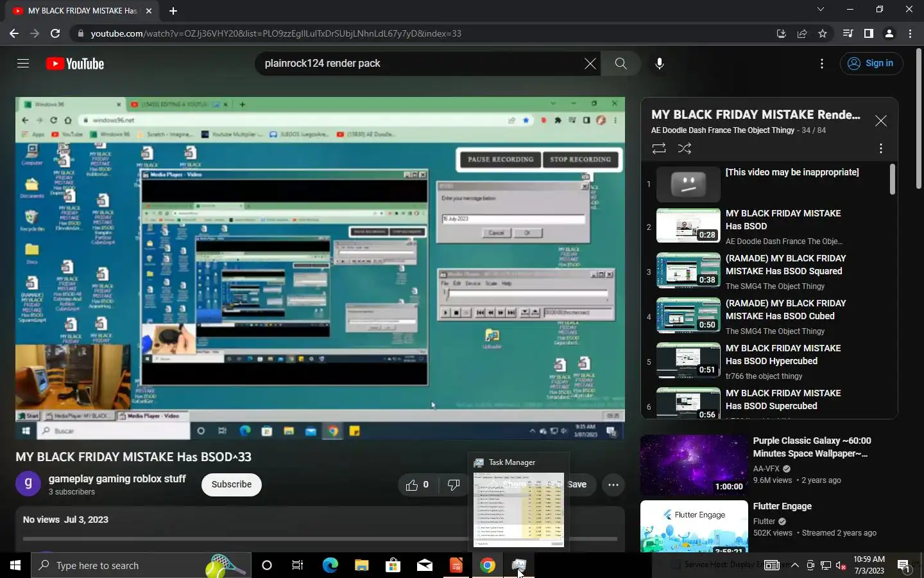Screen dimensions: 924x578
Task: Bookmark this page with star icon
Action: click(823, 33)
